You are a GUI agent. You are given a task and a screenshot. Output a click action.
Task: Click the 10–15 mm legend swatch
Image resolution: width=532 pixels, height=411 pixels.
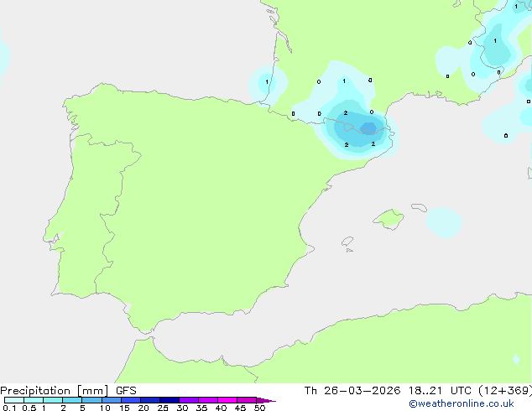(x=111, y=400)
